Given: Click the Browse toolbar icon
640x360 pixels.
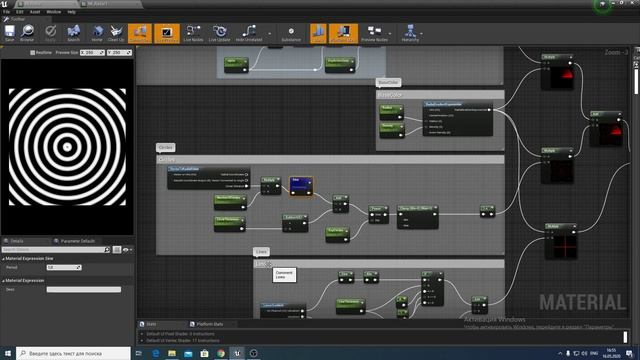Looking at the screenshot, I should tap(27, 33).
